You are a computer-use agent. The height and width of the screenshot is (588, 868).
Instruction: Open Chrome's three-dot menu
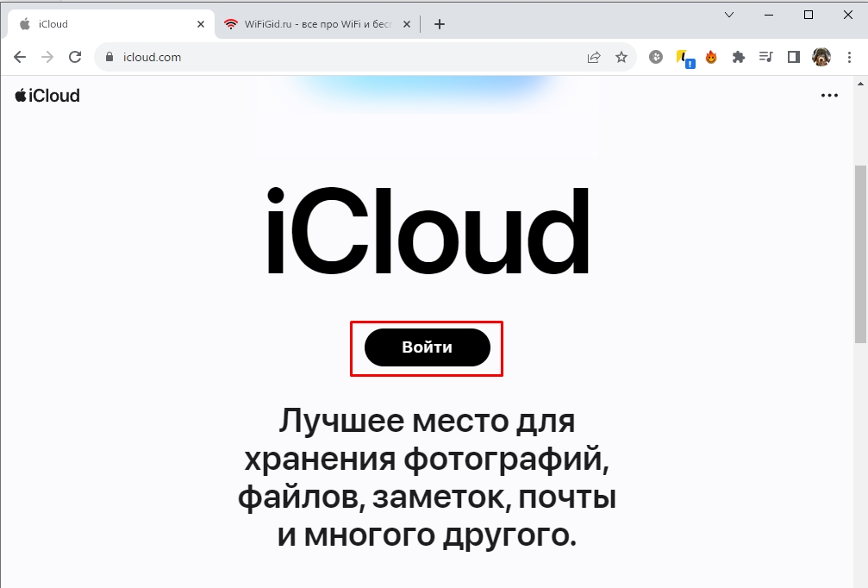849,57
